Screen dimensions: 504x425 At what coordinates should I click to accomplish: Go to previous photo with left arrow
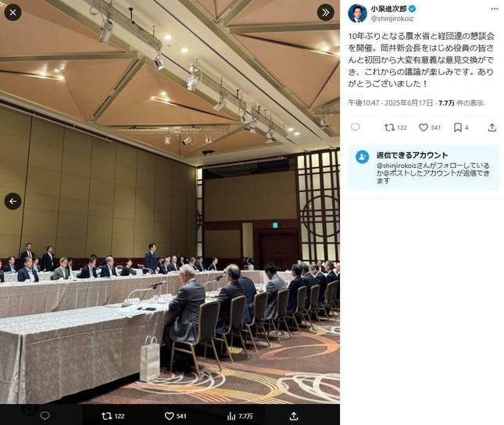[13, 202]
